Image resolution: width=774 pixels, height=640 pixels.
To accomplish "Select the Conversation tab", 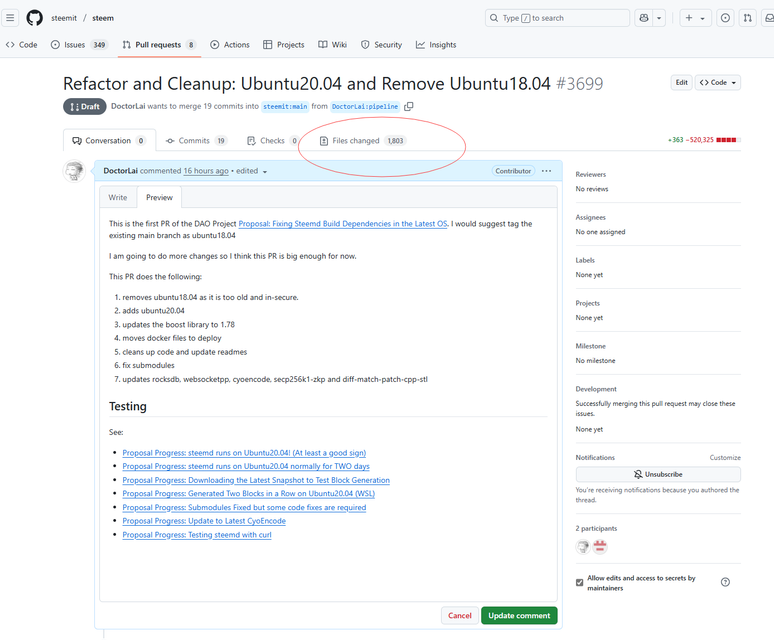I will pos(109,141).
